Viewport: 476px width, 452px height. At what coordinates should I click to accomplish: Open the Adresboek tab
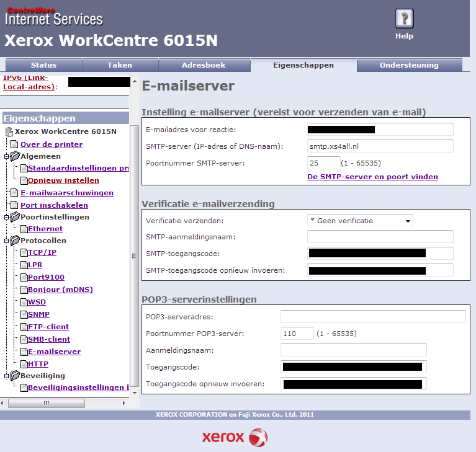(204, 65)
